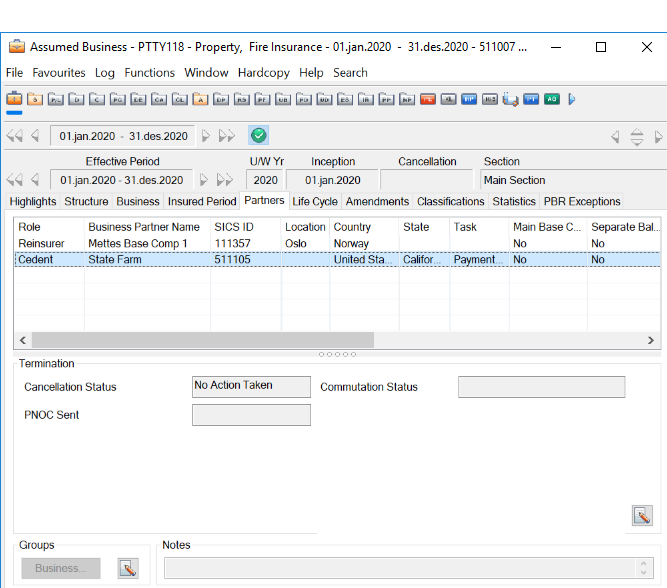Click the Business... button in Groups

coord(60,568)
